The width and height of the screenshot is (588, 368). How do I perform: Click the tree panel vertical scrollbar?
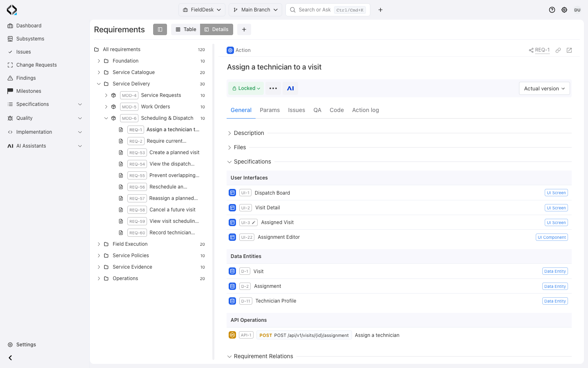(213, 202)
